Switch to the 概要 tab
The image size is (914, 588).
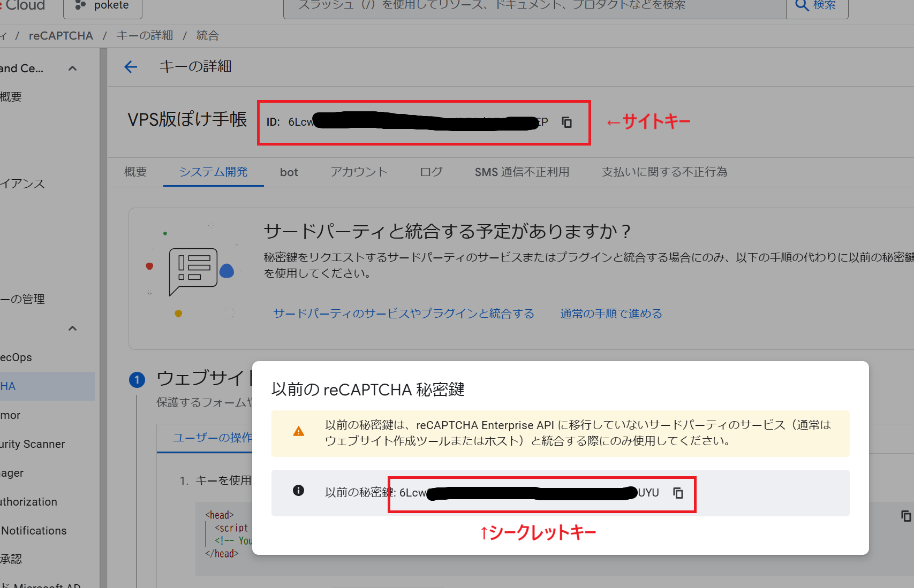tap(135, 172)
